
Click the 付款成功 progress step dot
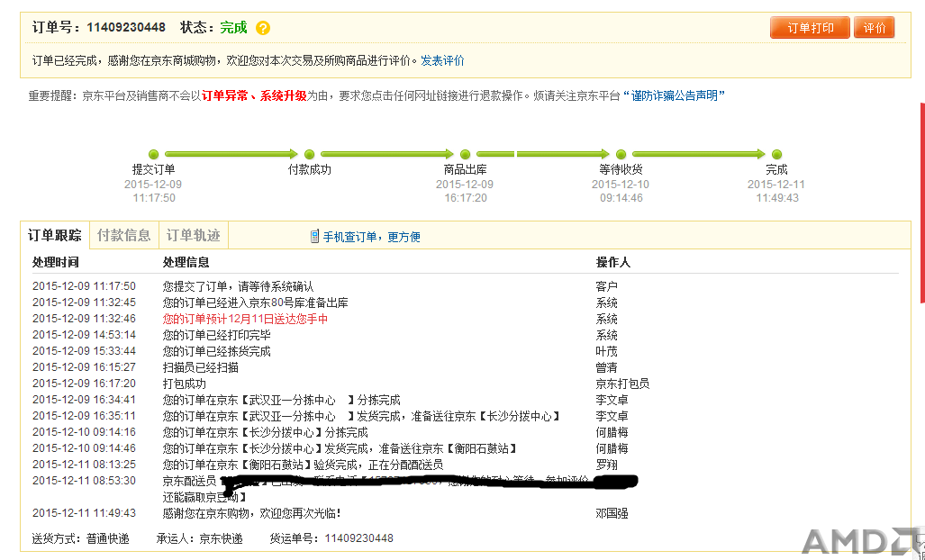point(309,155)
